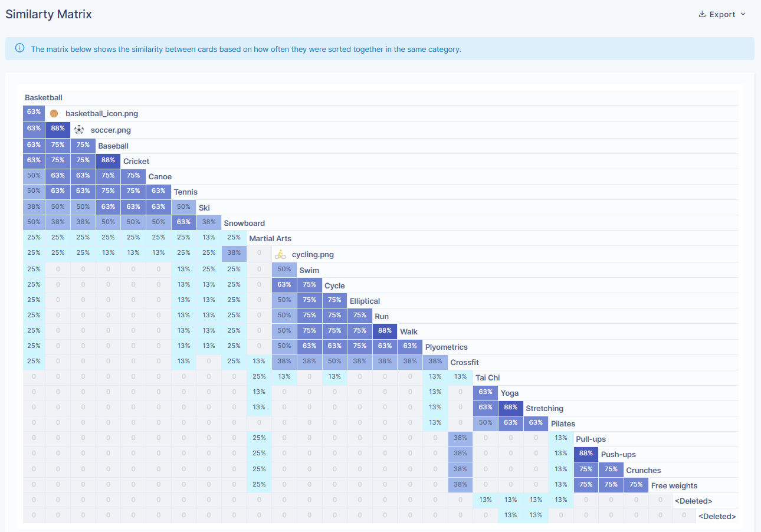
Task: Click the Snowboard row label
Action: 244,223
